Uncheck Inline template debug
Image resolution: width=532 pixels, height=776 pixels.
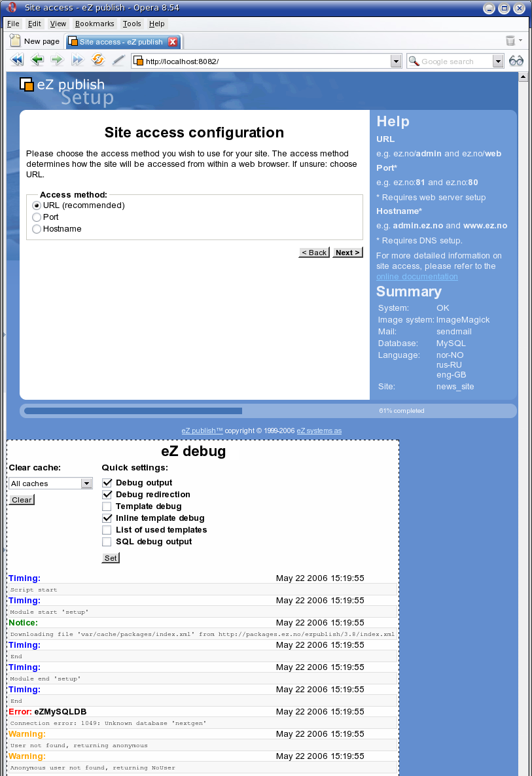[107, 518]
